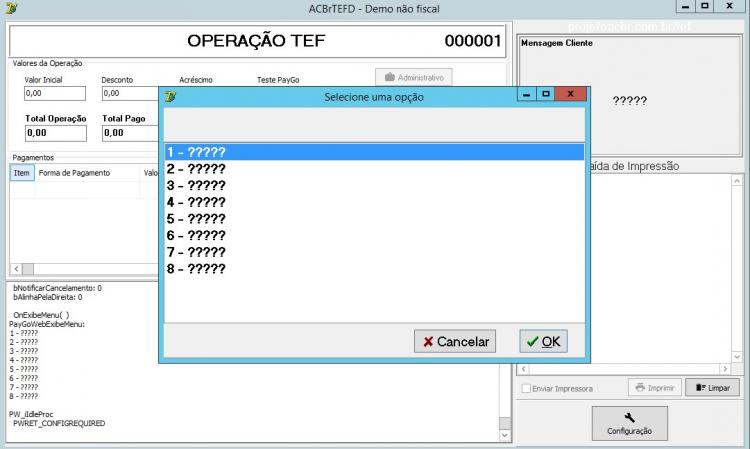
Task: Click the Administrativo button
Action: (414, 77)
